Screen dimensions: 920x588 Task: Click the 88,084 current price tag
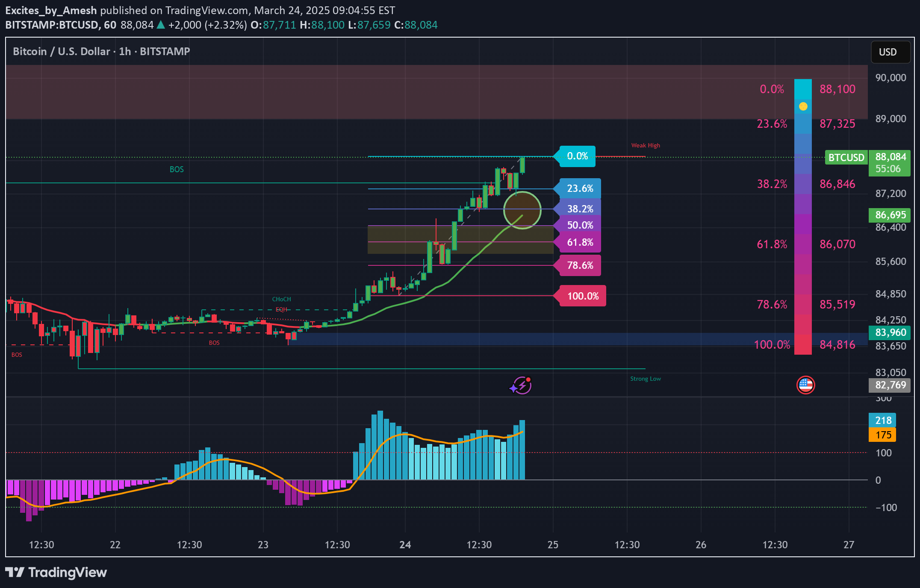click(890, 163)
